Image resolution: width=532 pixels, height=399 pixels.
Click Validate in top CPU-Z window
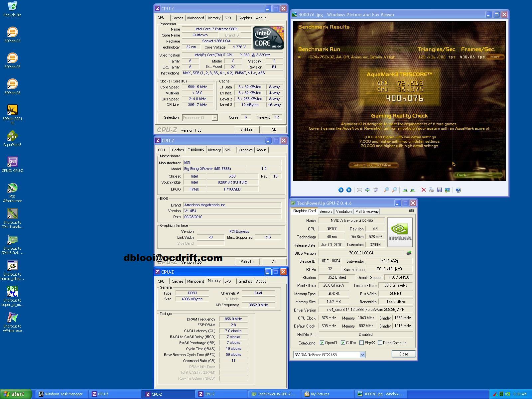pos(247,130)
